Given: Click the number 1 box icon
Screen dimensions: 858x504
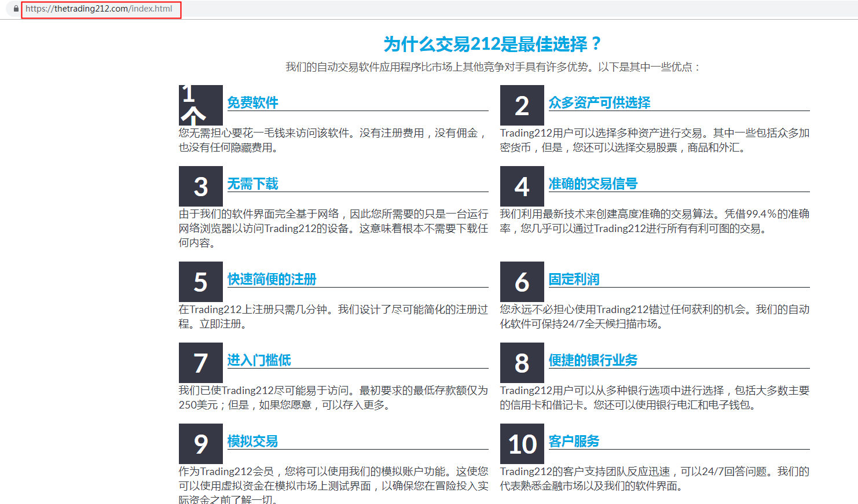Looking at the screenshot, I should [200, 105].
